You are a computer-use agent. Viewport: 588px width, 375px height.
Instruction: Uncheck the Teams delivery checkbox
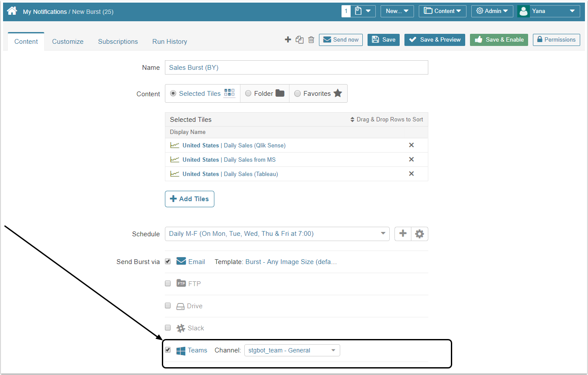tap(168, 350)
